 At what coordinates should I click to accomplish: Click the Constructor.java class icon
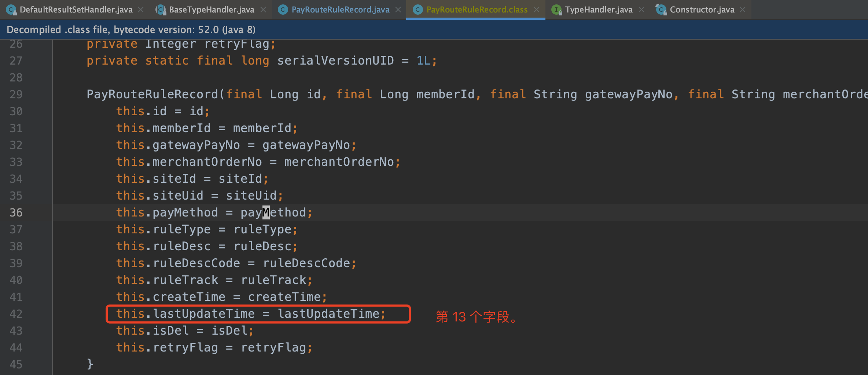coord(661,10)
